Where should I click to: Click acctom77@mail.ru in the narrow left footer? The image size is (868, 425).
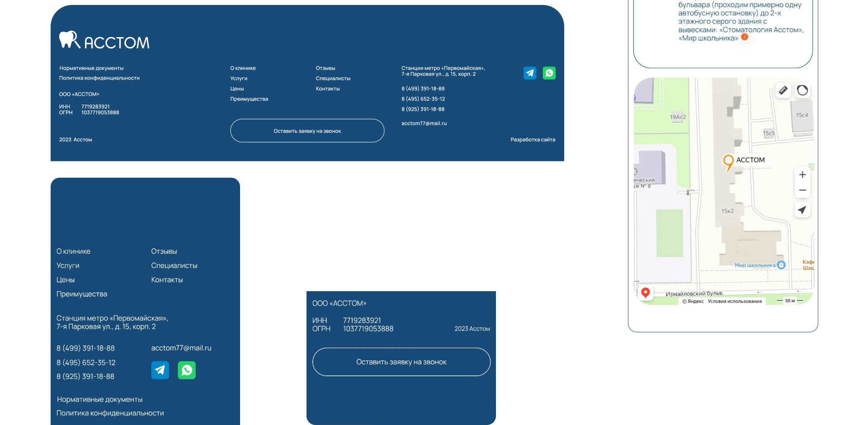tap(181, 348)
